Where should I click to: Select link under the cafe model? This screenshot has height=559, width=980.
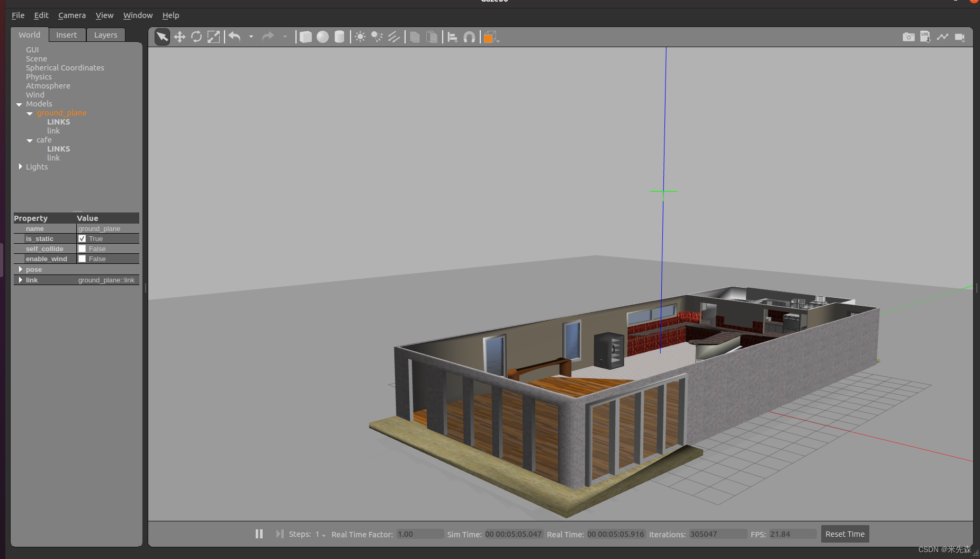(x=53, y=158)
